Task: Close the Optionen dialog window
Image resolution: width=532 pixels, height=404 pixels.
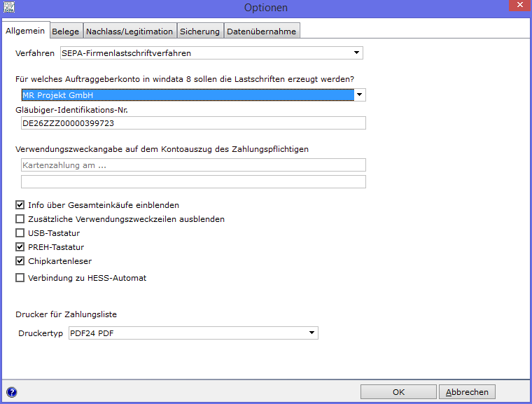Action: click(x=519, y=6)
